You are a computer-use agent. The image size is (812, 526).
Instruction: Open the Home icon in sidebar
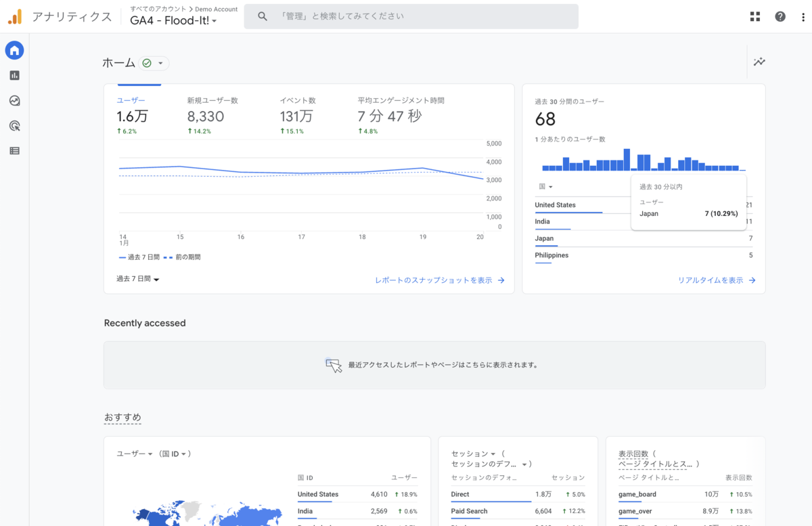14,50
